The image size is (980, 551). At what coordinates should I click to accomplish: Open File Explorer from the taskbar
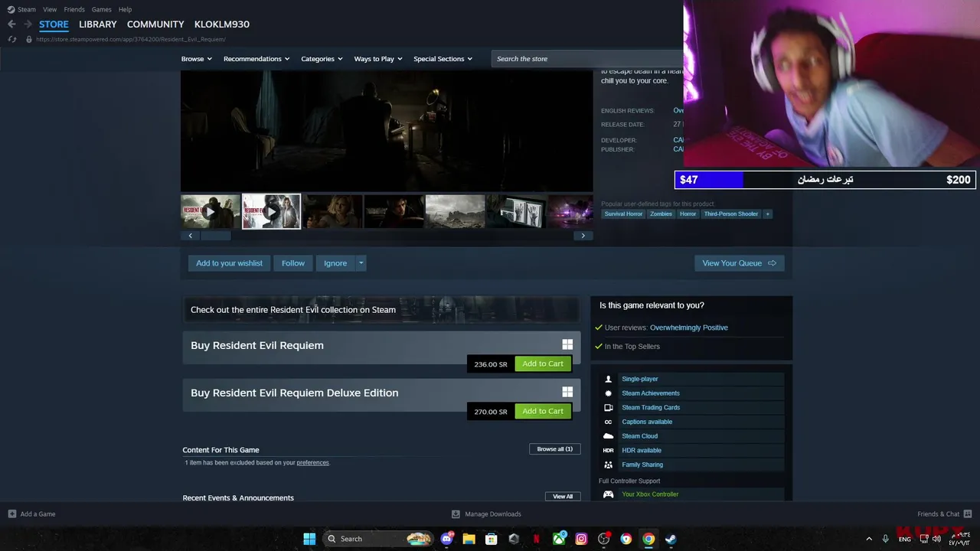pos(469,539)
